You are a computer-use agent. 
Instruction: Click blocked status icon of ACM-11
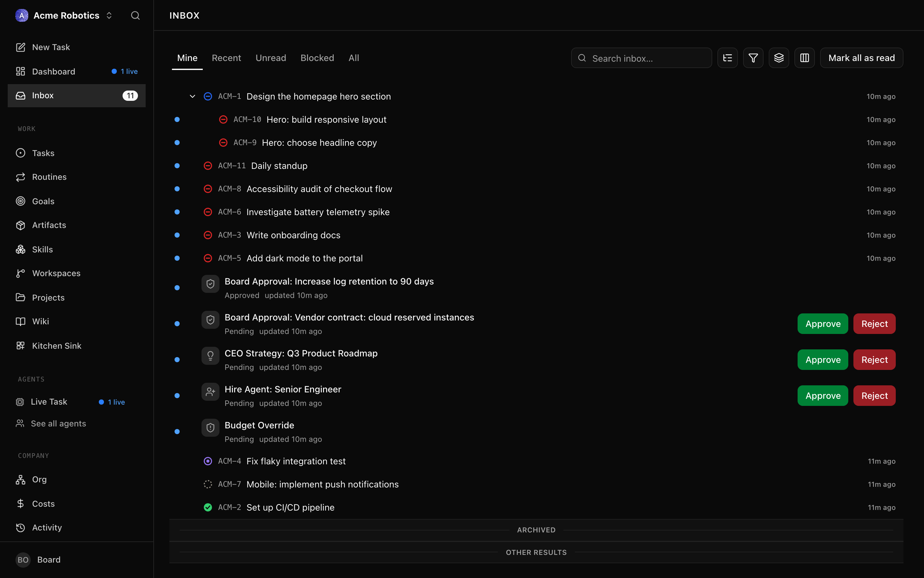[x=208, y=166]
